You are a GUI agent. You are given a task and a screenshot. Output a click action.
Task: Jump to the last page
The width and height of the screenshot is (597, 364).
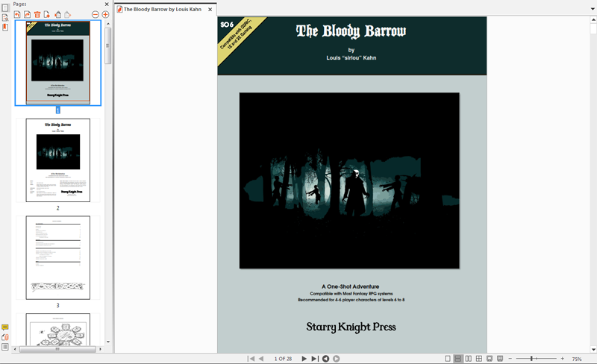pos(314,359)
